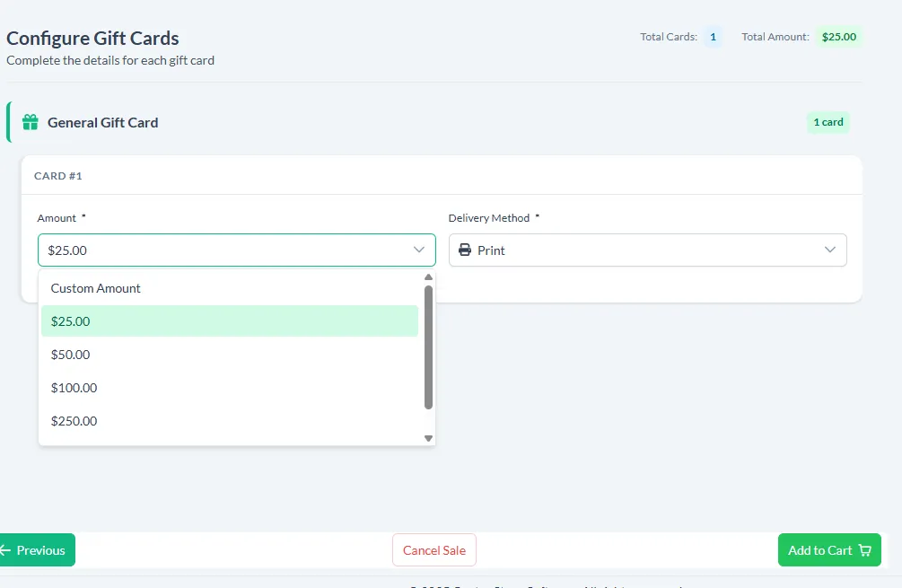Choose Custom Amount from the list
Image resolution: width=902 pixels, height=588 pixels.
230,288
